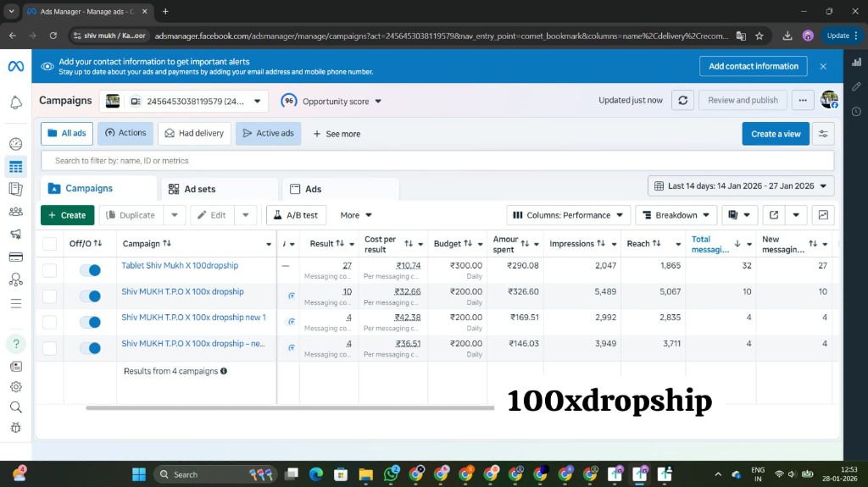Open WhatsApp in the Windows taskbar

point(391,474)
